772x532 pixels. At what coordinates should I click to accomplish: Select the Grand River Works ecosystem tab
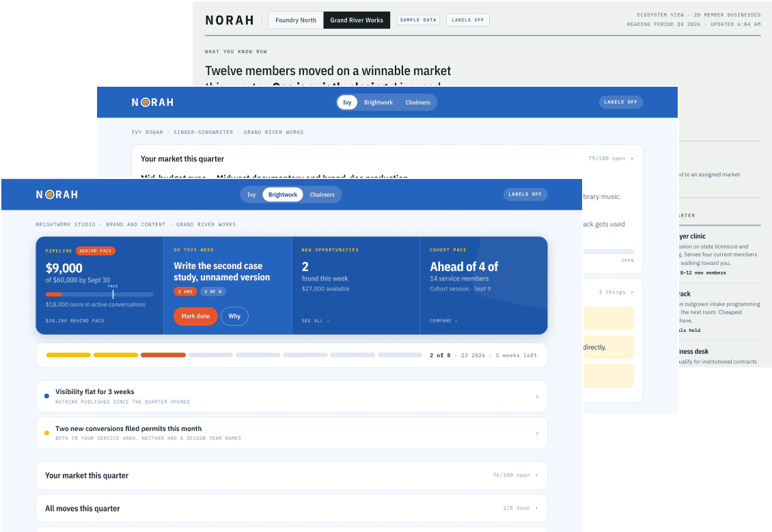[357, 20]
